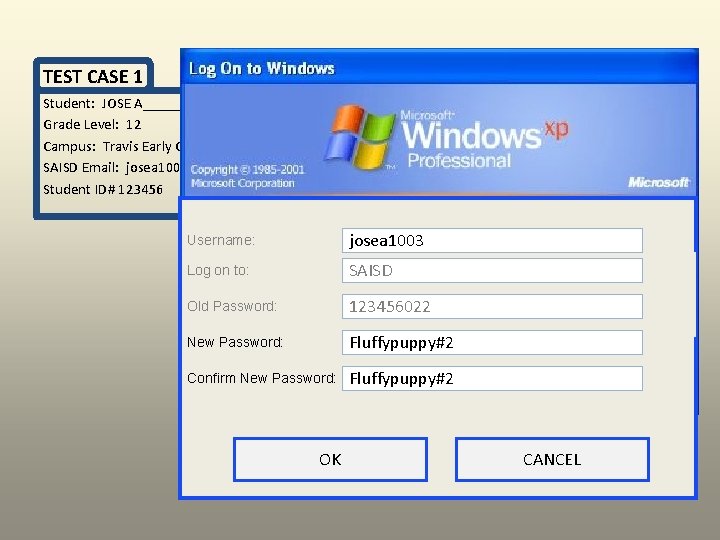This screenshot has height=540, width=720.
Task: Click into the Confirm New Password field
Action: (x=492, y=378)
